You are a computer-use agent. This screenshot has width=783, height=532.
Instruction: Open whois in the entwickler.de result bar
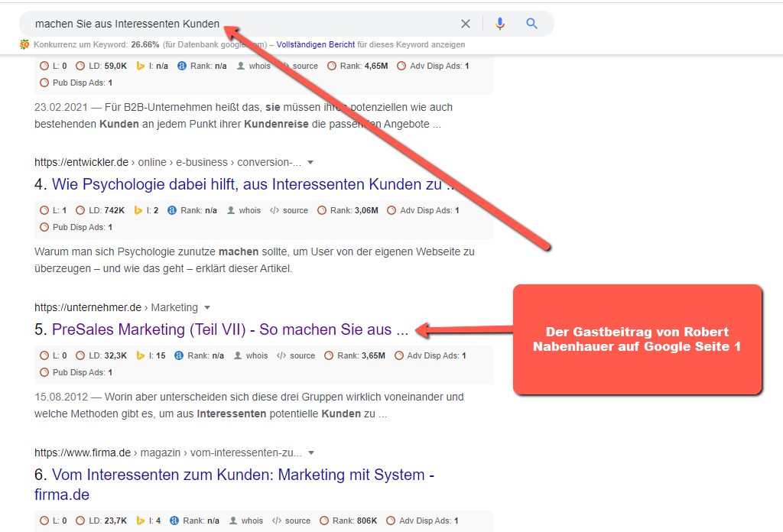coord(243,210)
